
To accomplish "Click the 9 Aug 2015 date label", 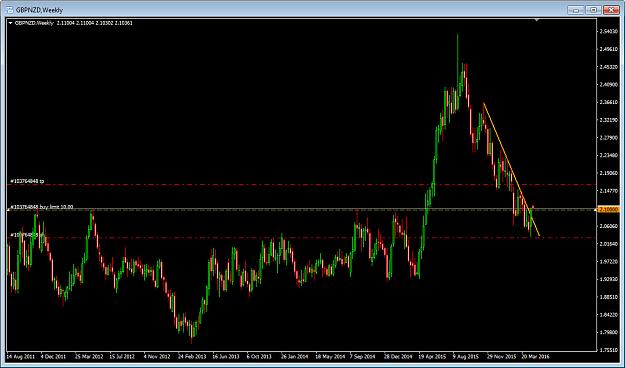I will [466, 356].
